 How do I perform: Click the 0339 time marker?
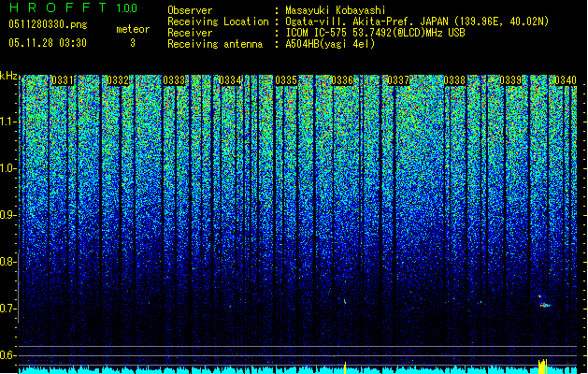coord(510,80)
